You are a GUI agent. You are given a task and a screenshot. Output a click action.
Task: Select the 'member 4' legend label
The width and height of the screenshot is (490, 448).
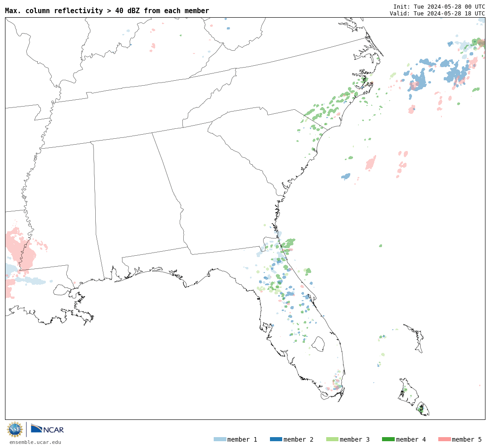pos(411,439)
